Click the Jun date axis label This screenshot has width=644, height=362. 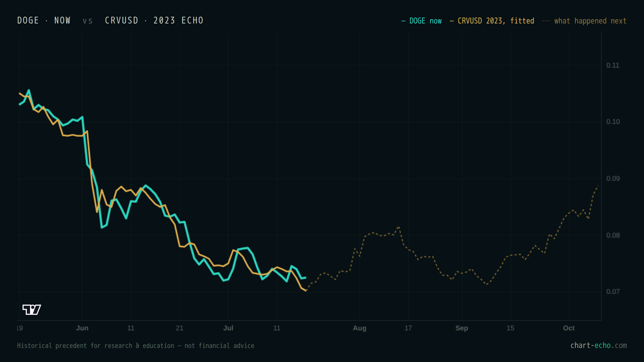click(82, 328)
